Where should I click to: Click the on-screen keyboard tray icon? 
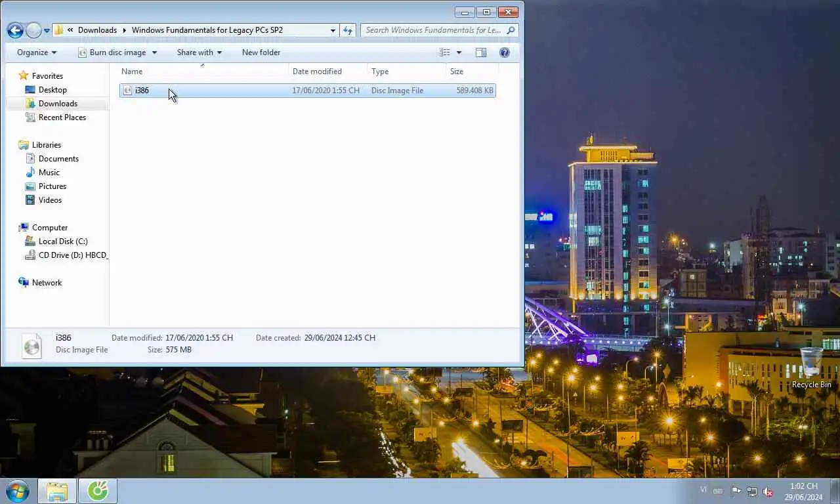point(719,491)
